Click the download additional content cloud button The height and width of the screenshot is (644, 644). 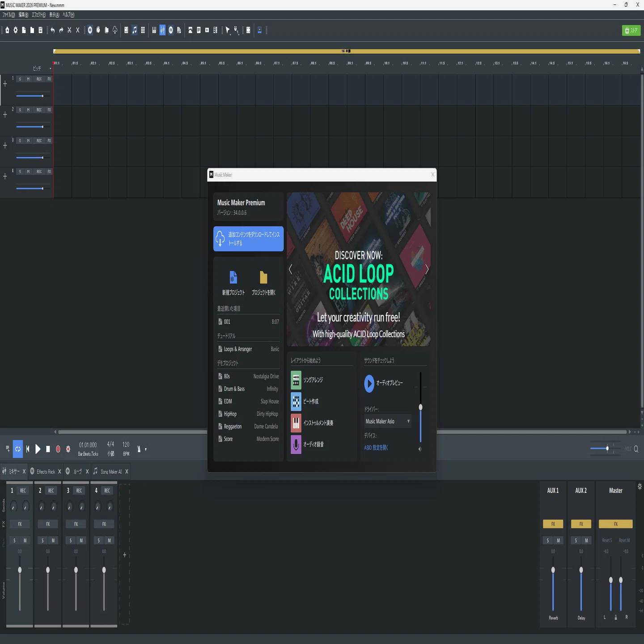click(x=249, y=239)
